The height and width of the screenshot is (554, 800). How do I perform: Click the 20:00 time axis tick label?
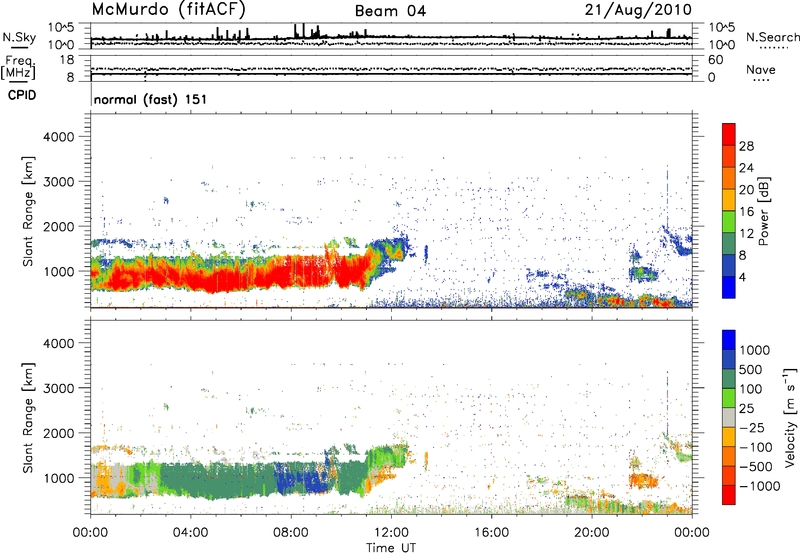coord(592,533)
